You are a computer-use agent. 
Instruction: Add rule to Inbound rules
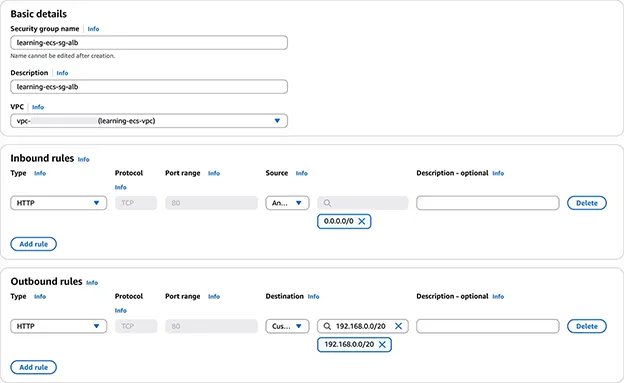tap(33, 244)
